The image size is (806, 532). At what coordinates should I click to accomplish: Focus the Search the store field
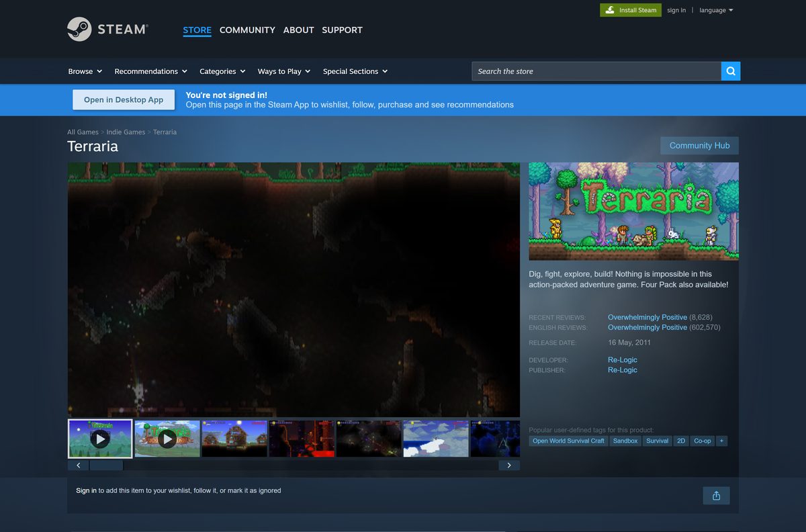pyautogui.click(x=596, y=71)
